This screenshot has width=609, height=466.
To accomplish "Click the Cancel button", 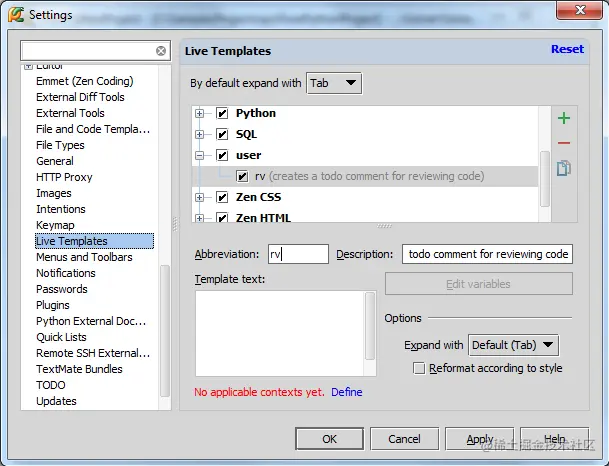I will pyautogui.click(x=404, y=439).
